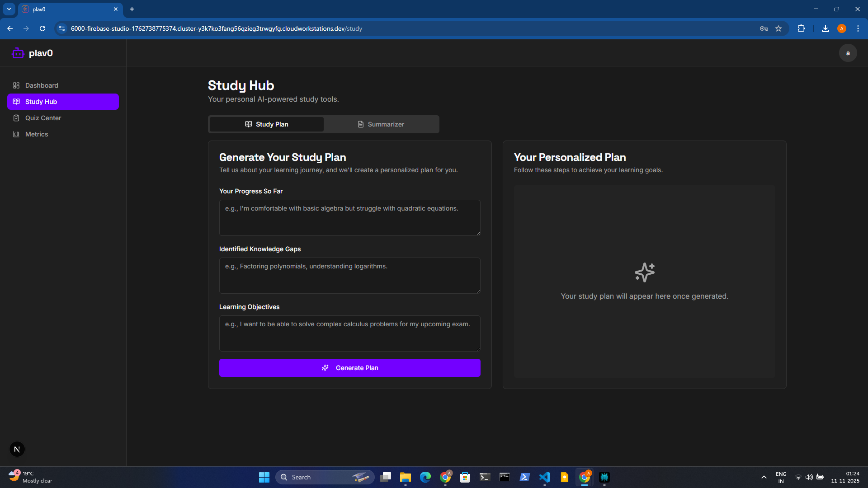Reload the page

[x=42, y=28]
